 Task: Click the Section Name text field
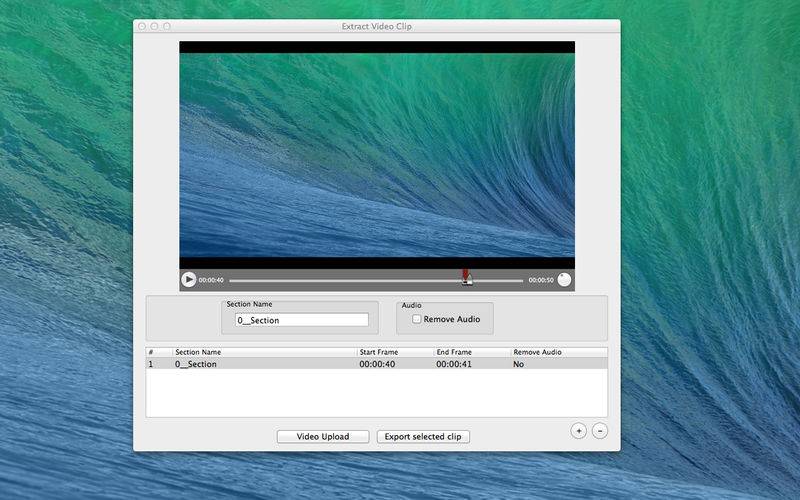click(302, 320)
